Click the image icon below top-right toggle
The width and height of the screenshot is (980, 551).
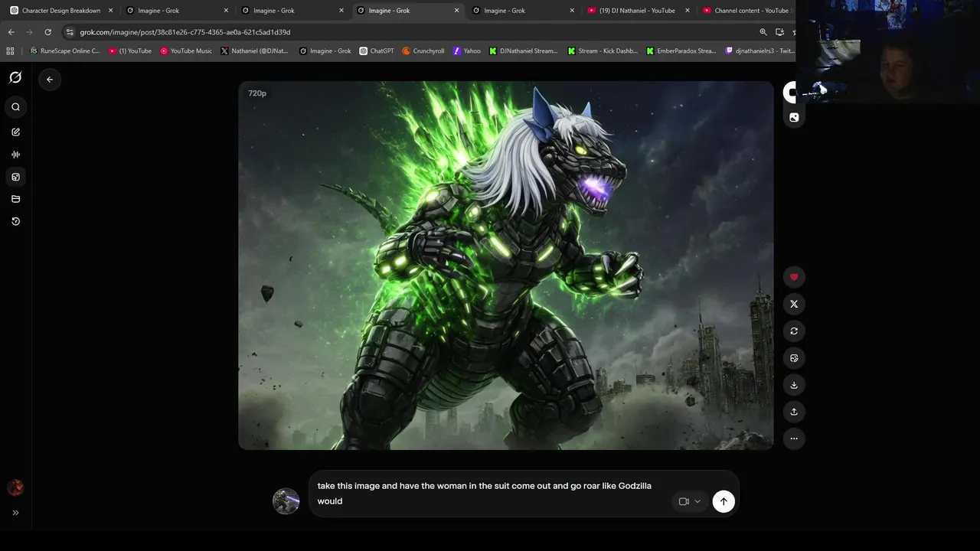794,117
